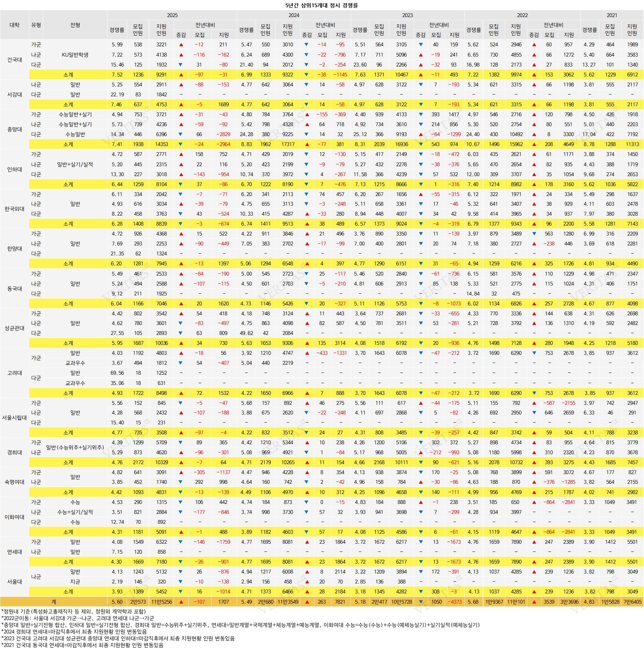The width and height of the screenshot is (644, 650).
Task: Click 17317 in the 중앙대 subtotal row
Action: click(x=288, y=144)
